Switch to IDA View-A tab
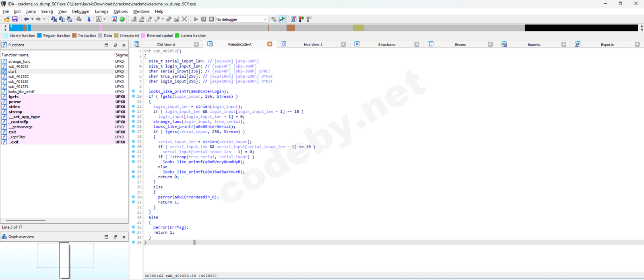Viewport: 644px width, 280px height. [166, 45]
